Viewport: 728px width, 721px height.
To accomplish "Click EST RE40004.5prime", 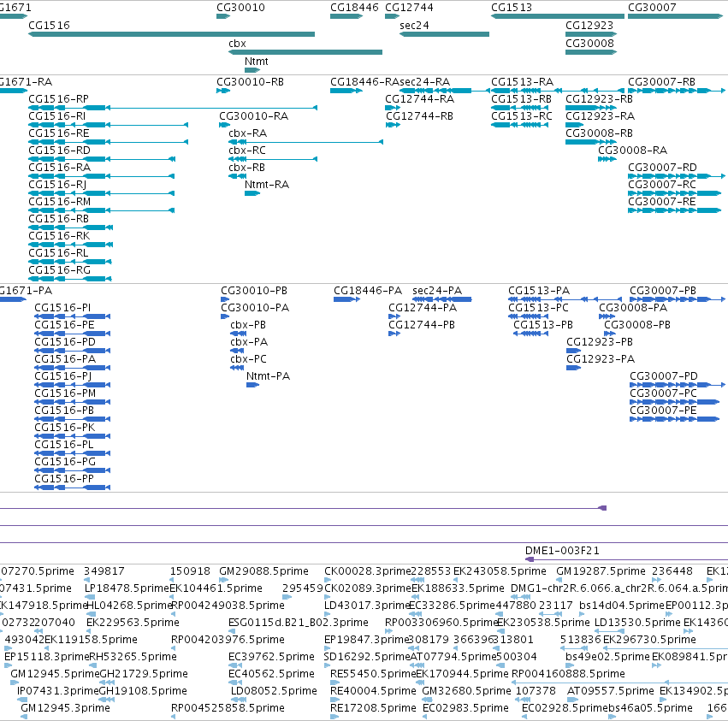I will click(373, 691).
